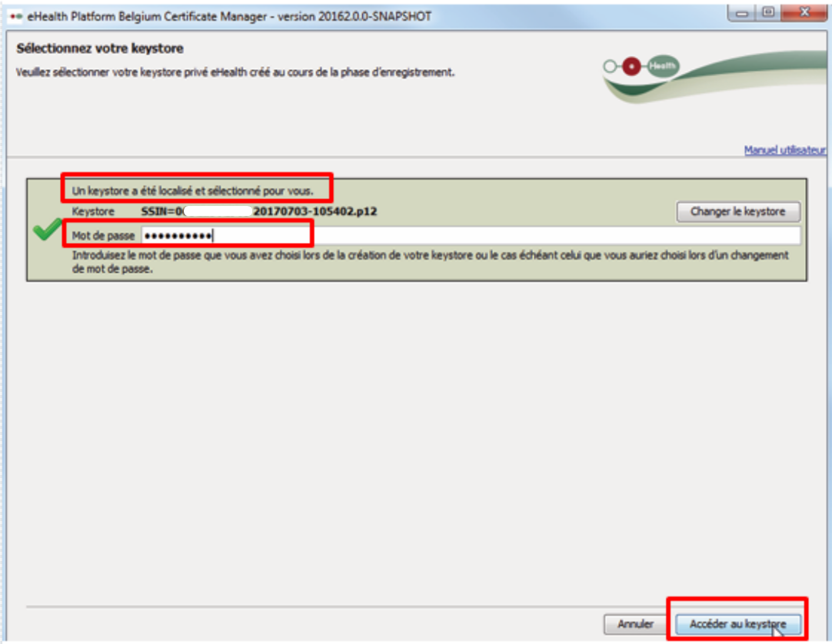The width and height of the screenshot is (832, 644).
Task: Click the window title text
Action: (229, 16)
